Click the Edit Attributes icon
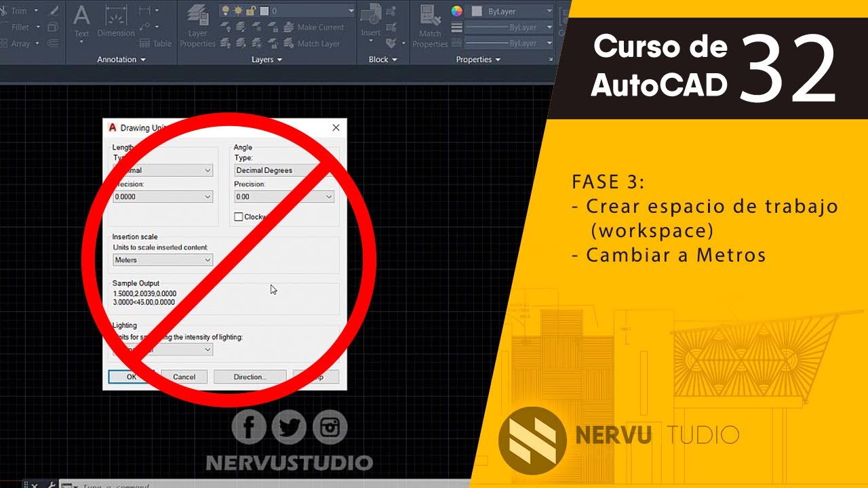 [x=393, y=43]
